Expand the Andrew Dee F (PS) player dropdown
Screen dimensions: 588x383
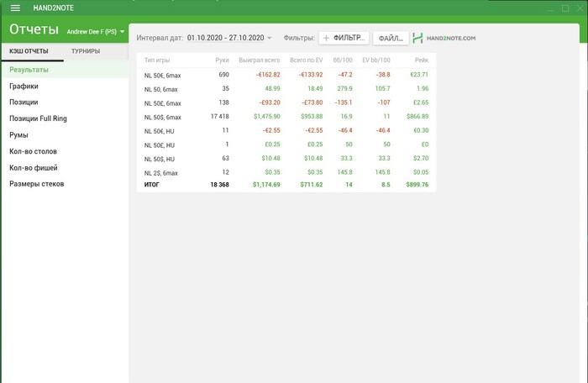tap(95, 32)
